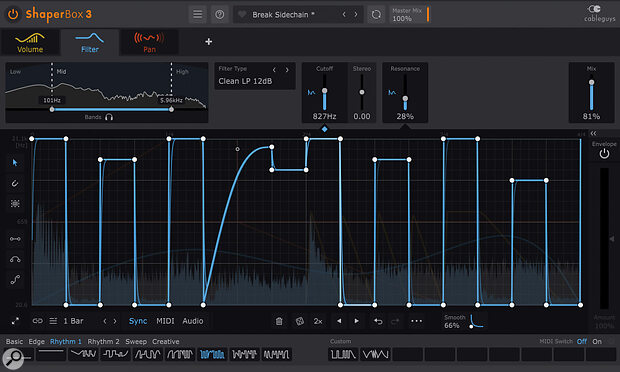Image resolution: width=620 pixels, height=372 pixels.
Task: Click the 2x double wave button
Action: pos(318,321)
